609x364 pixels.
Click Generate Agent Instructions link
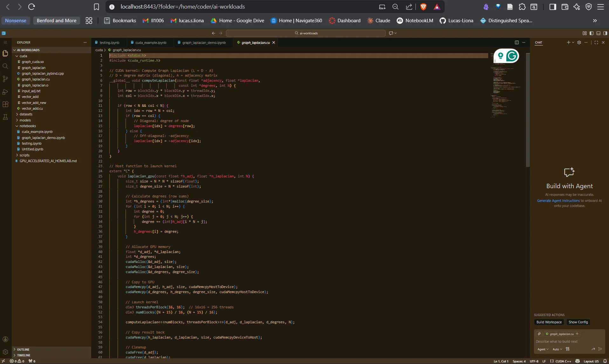click(x=558, y=201)
